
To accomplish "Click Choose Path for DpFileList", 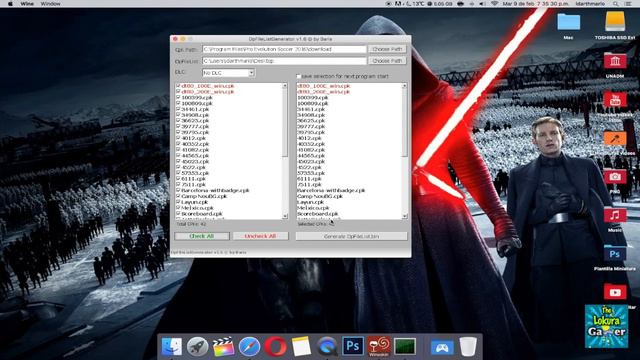I will point(387,61).
